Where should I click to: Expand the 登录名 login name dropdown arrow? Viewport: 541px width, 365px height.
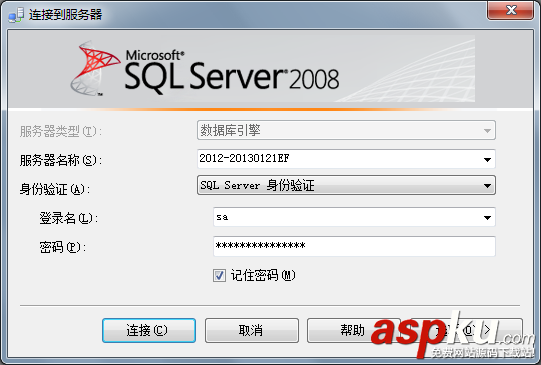click(487, 217)
